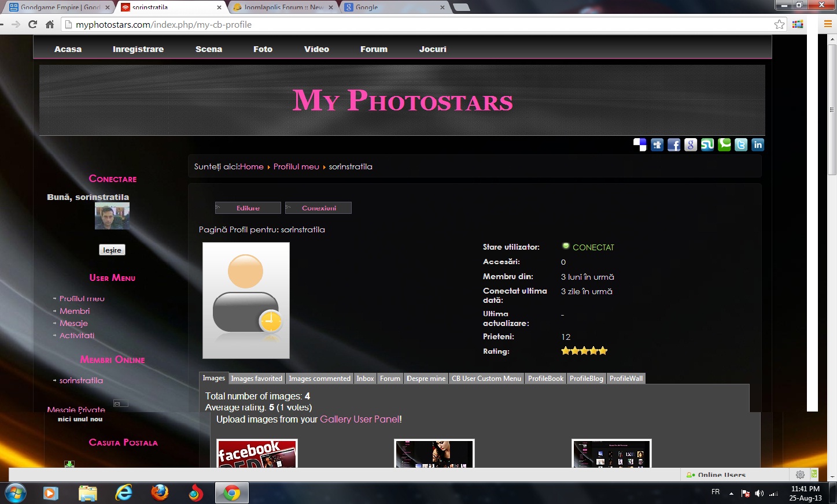
Task: Click the browser back arrow
Action: (x=2, y=24)
